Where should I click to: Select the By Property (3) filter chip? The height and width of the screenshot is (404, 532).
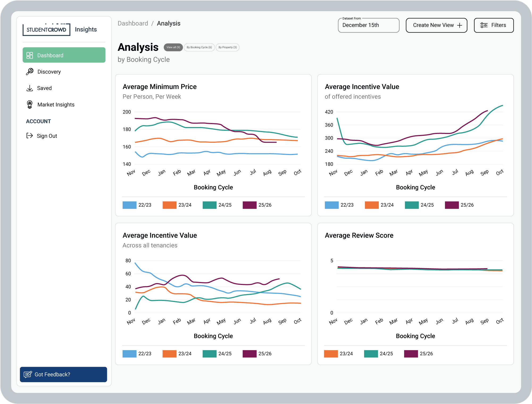pos(227,47)
